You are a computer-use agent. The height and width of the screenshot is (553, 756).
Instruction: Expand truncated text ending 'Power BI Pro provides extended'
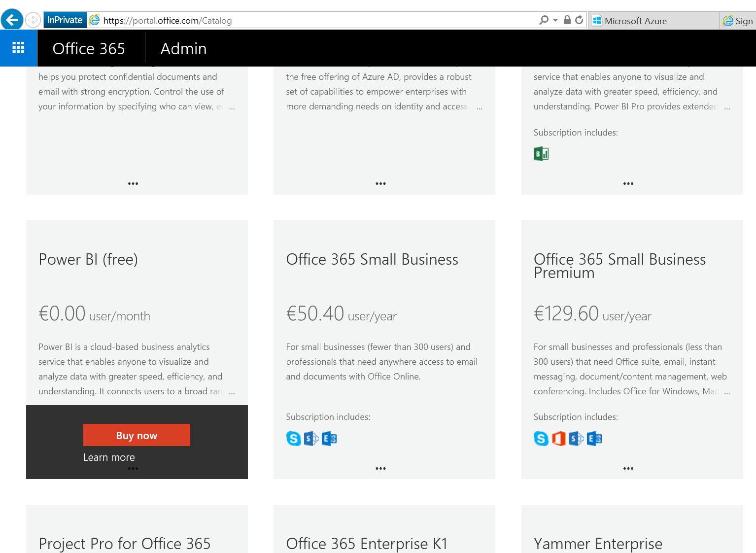point(727,108)
